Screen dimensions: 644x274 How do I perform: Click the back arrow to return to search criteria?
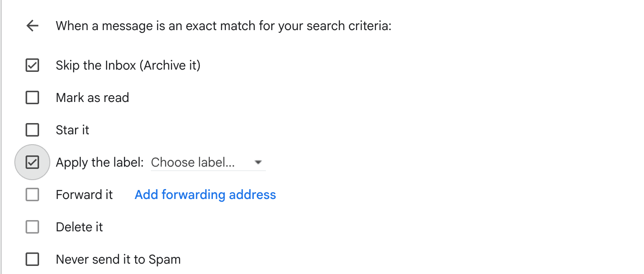pyautogui.click(x=32, y=26)
